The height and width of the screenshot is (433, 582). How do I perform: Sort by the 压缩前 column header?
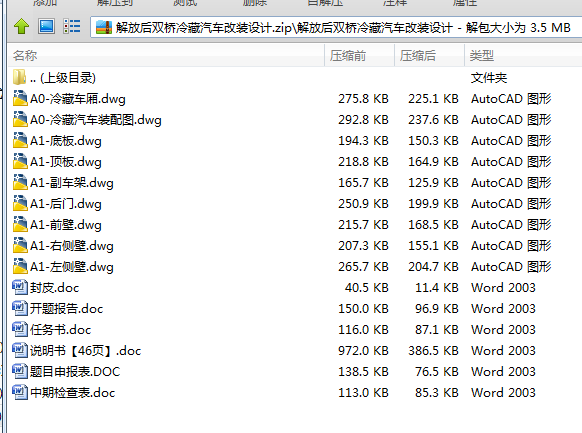tap(359, 56)
